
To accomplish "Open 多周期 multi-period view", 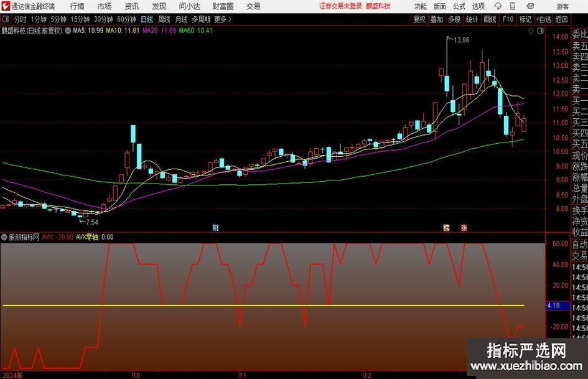I will (201, 19).
